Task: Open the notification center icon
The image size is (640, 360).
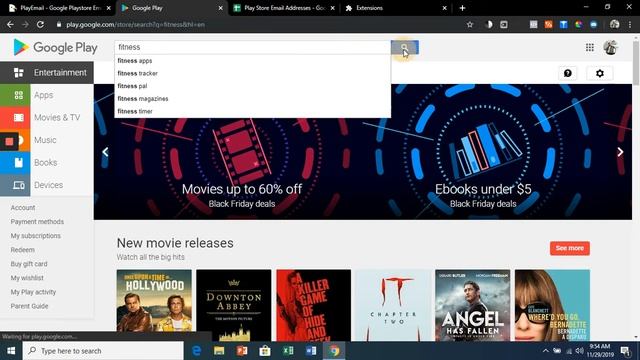Action: pos(625,351)
